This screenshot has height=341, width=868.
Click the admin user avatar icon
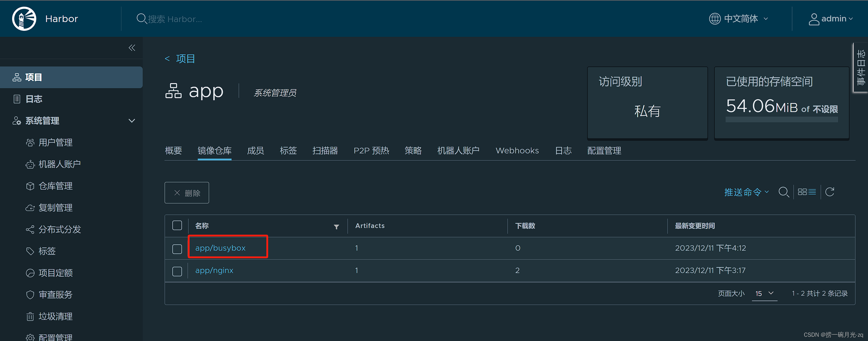pos(814,19)
